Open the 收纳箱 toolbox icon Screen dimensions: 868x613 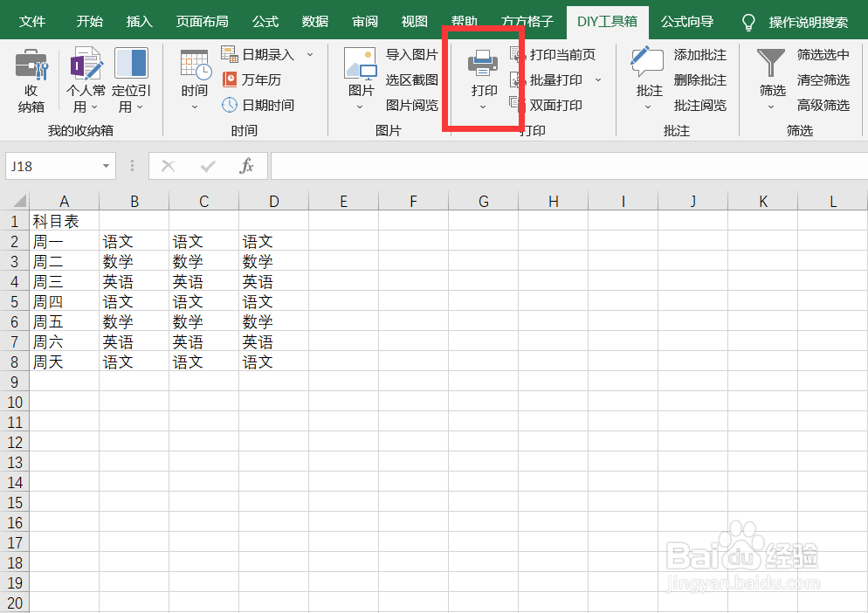pyautogui.click(x=31, y=65)
